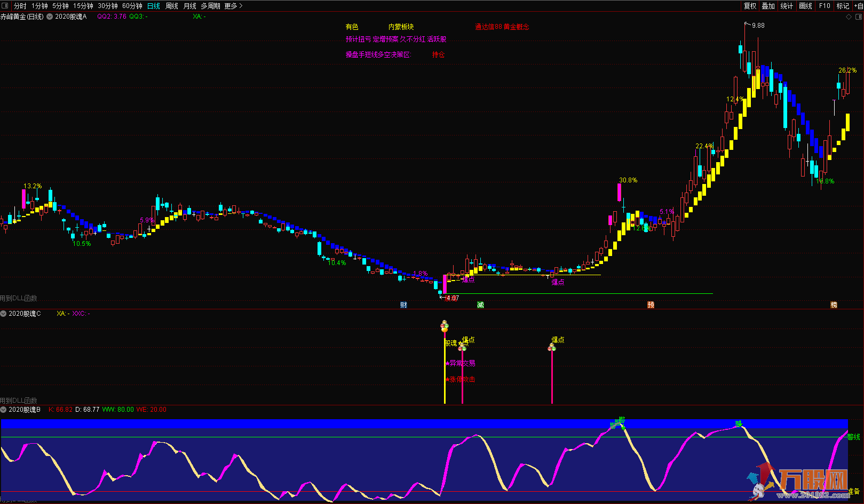
Task: Click the 预 forecast marker on timeline
Action: coord(651,305)
